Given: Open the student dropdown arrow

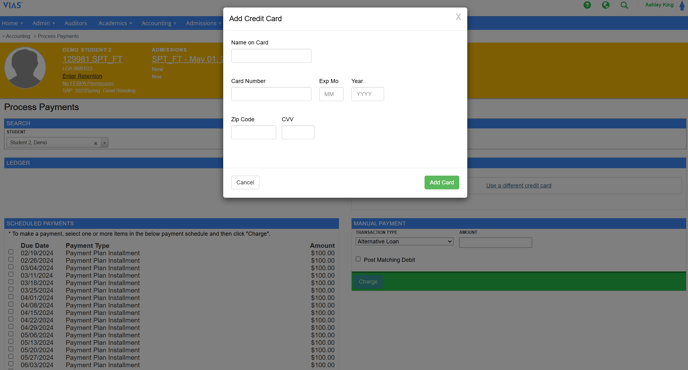Looking at the screenshot, I should point(104,143).
